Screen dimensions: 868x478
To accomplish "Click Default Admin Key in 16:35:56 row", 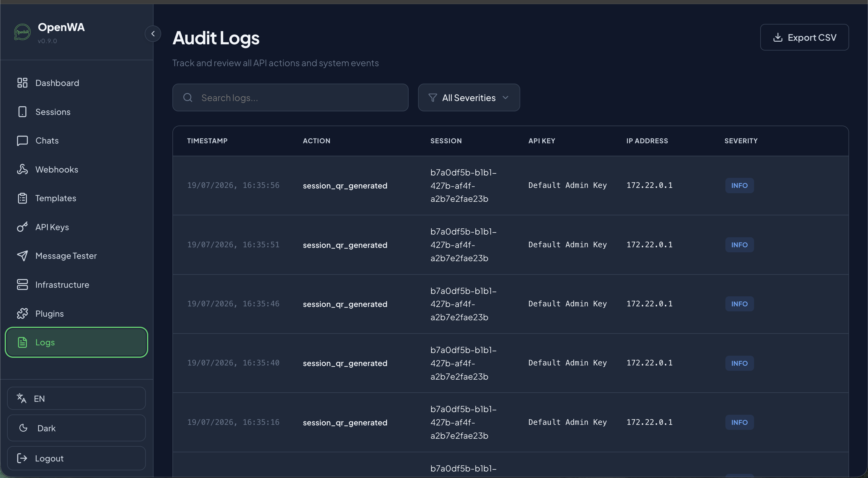I will (567, 186).
